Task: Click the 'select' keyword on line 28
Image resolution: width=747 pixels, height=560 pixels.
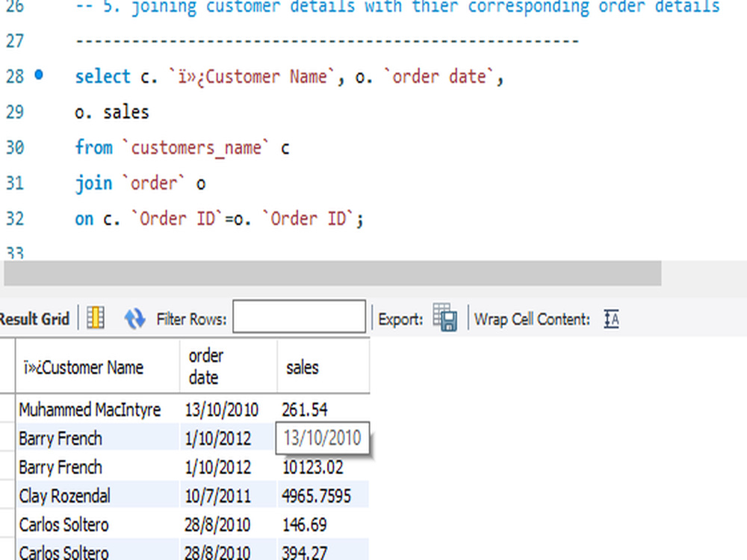Action: coord(103,76)
